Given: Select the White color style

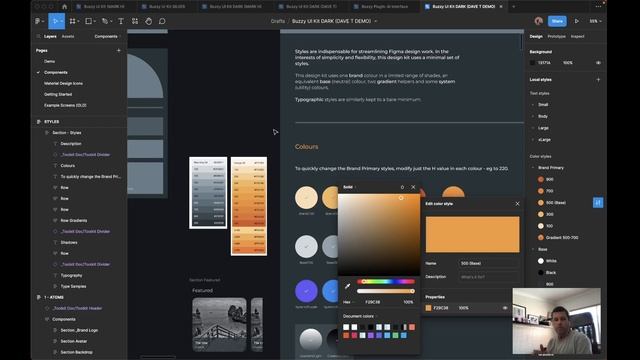Looking at the screenshot, I should pos(551,261).
